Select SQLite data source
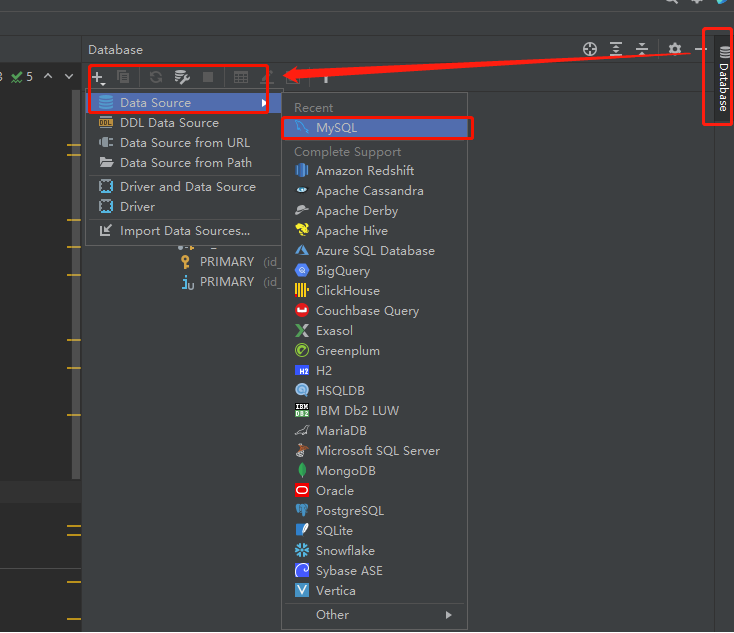734x633 pixels. point(374,530)
